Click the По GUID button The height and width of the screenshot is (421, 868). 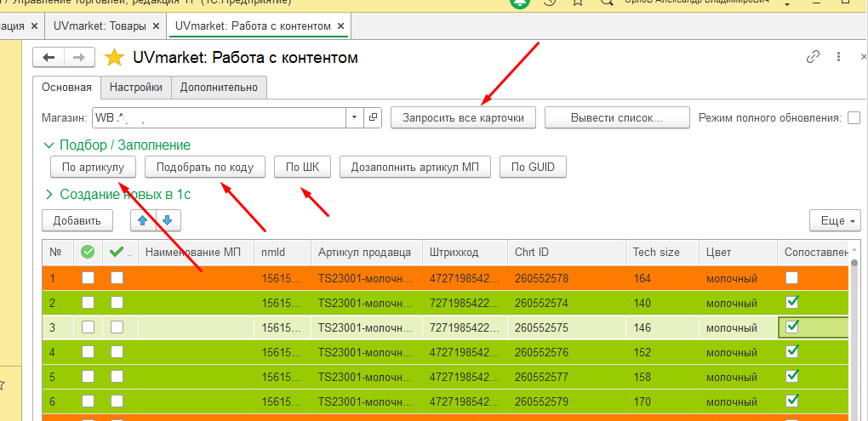[533, 167]
